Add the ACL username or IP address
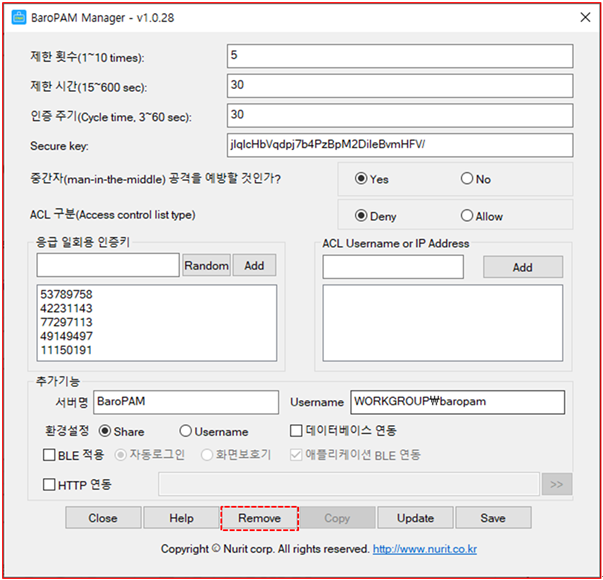Screen dimensions: 603x580 (x=523, y=267)
